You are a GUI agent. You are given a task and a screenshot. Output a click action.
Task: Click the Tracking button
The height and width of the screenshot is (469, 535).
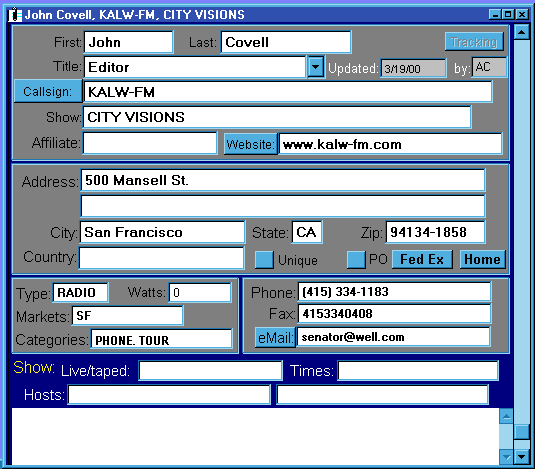pyautogui.click(x=474, y=42)
